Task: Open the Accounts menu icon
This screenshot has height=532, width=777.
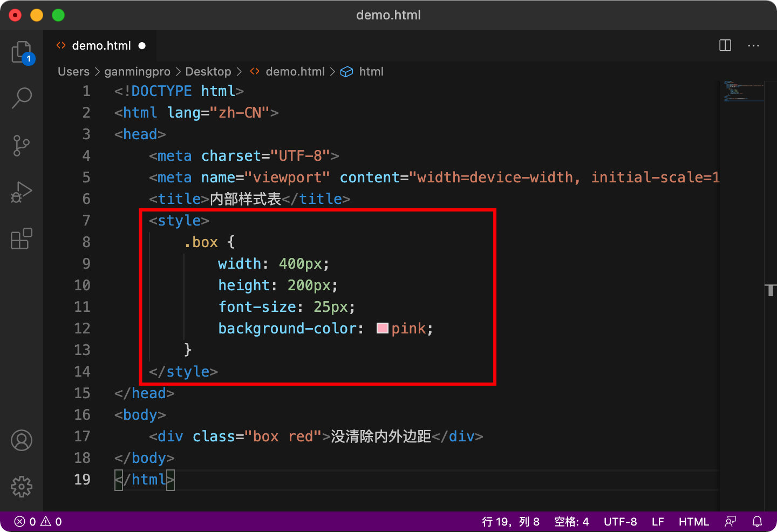Action: 22,440
